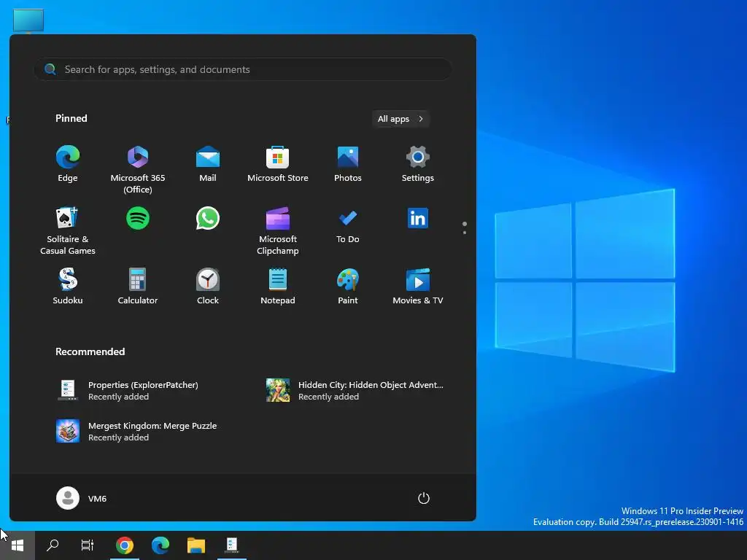Screen dimensions: 747x560
Task: Launch Notepad
Action: (x=278, y=287)
